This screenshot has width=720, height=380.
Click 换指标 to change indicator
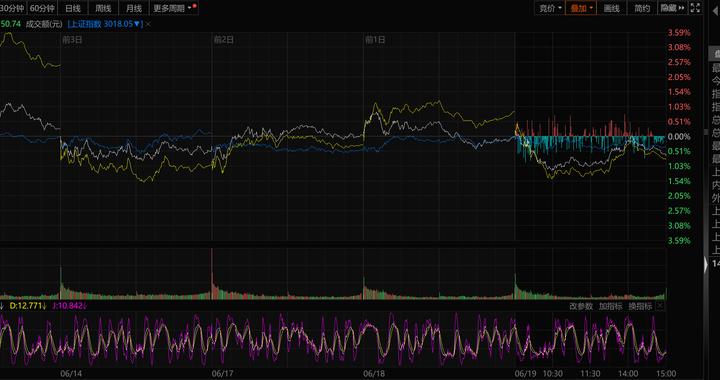click(640, 307)
